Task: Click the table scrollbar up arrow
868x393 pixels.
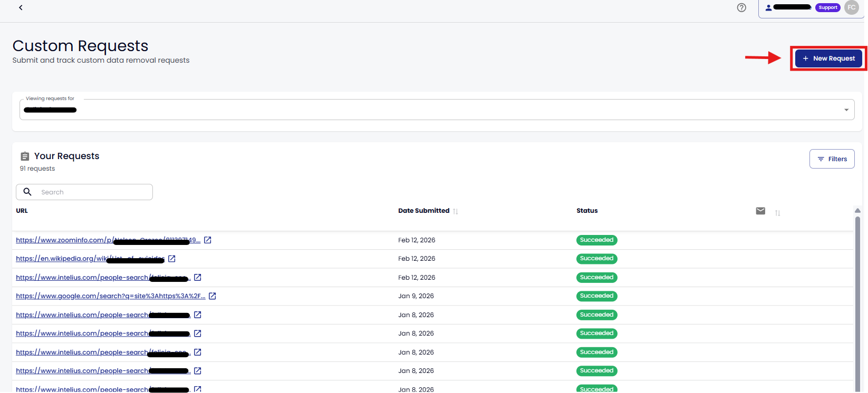Action: (x=857, y=211)
